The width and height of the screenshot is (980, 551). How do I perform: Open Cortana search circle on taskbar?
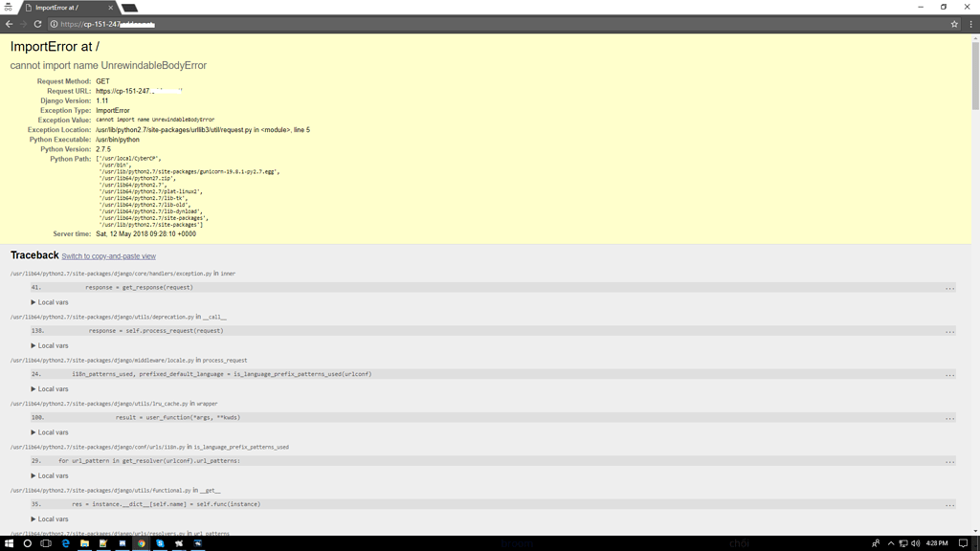(28, 543)
